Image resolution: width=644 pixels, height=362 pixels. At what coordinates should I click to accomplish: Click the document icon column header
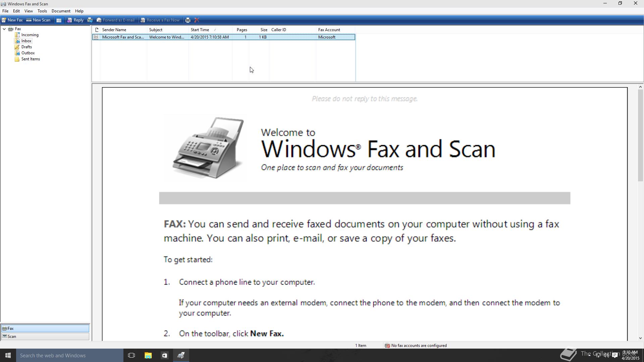coord(97,30)
